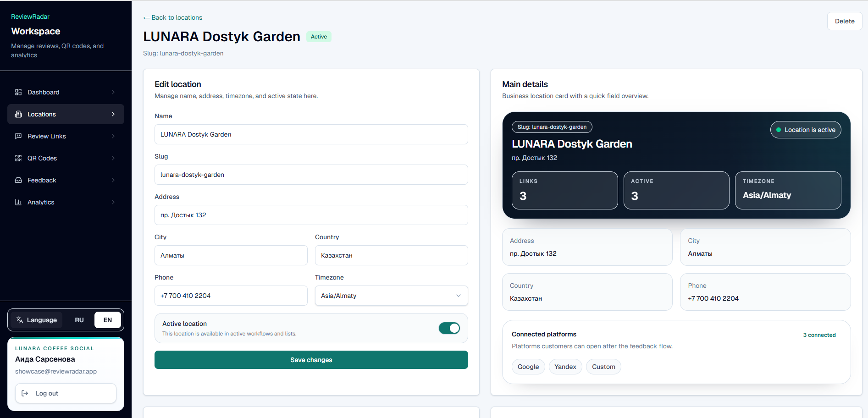Click the Country input field
The height and width of the screenshot is (418, 868).
pyautogui.click(x=392, y=255)
